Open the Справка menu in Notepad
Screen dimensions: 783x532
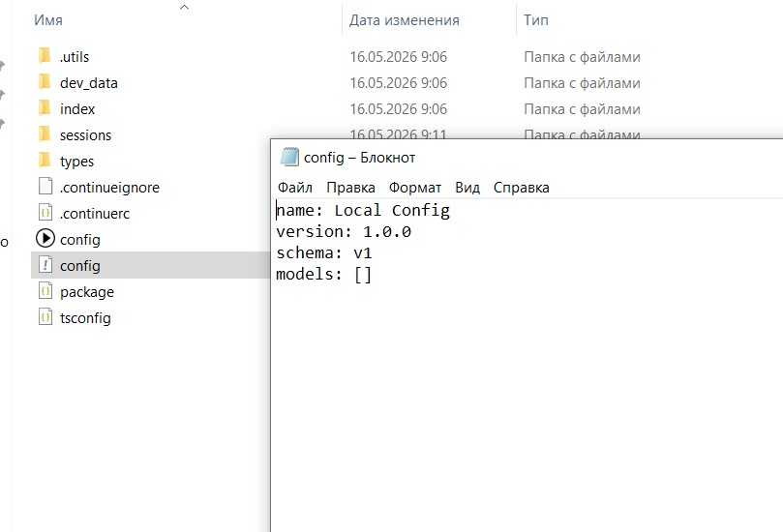click(x=522, y=188)
